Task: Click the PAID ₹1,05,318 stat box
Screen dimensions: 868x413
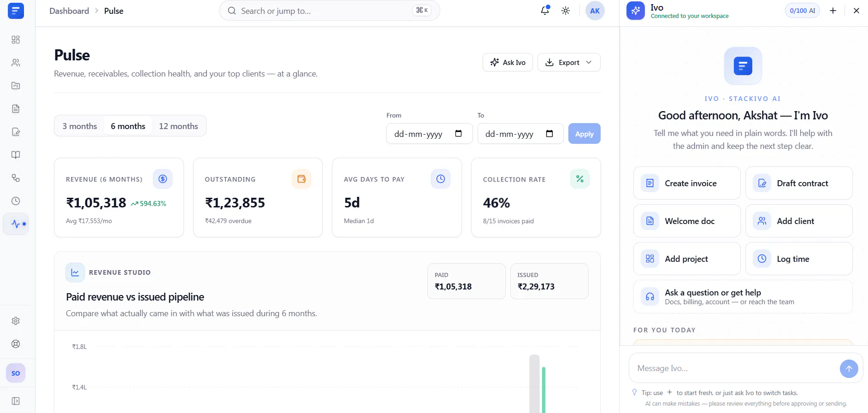Action: pyautogui.click(x=466, y=281)
